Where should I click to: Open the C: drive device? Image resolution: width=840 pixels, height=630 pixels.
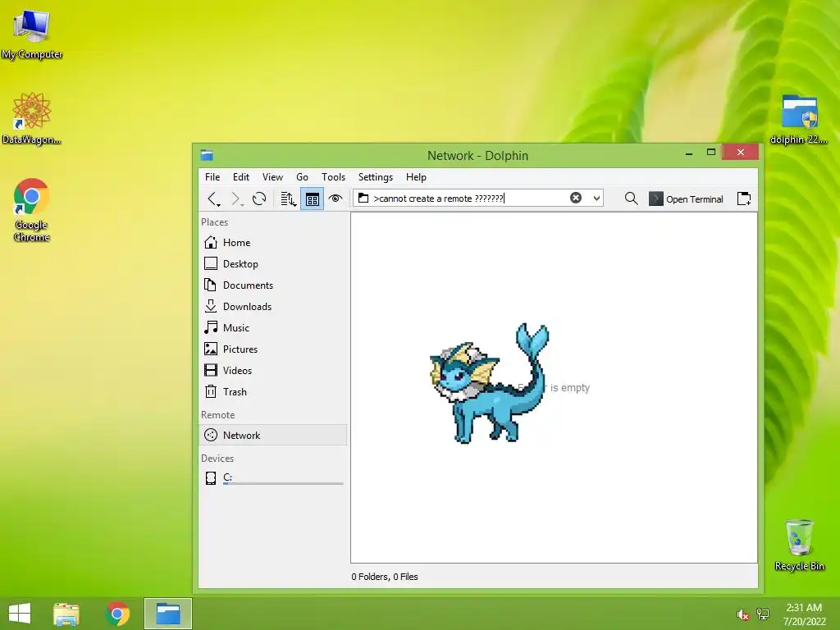[x=273, y=478]
